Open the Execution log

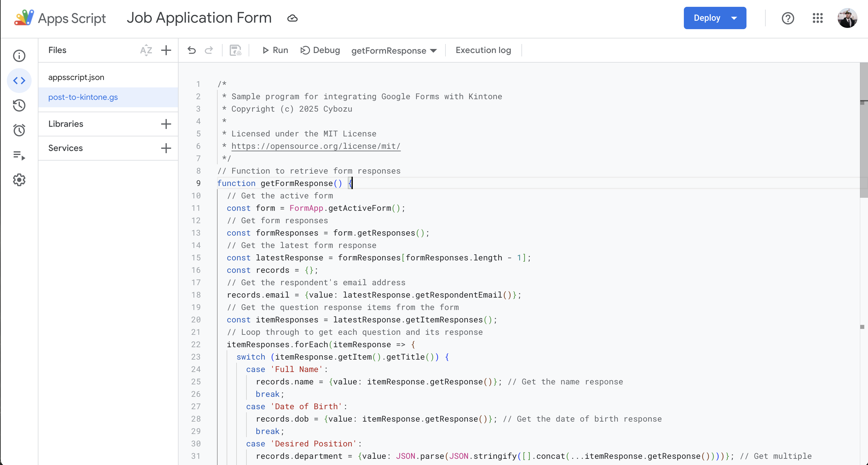click(483, 50)
